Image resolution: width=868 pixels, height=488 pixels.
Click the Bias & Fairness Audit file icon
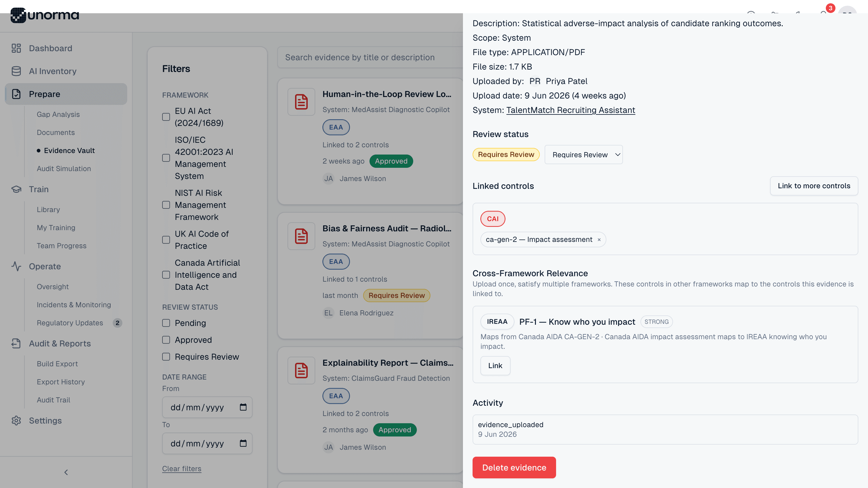[x=301, y=236]
